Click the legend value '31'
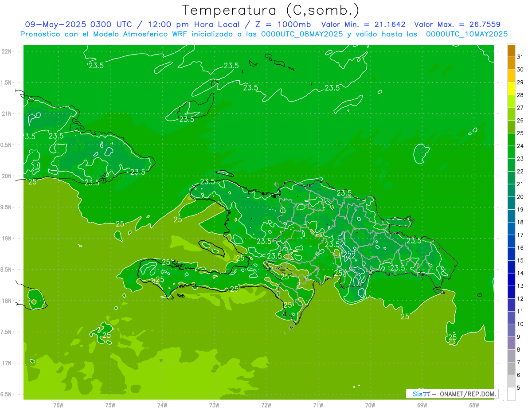Screen dimensions: 532x411 coord(520,56)
